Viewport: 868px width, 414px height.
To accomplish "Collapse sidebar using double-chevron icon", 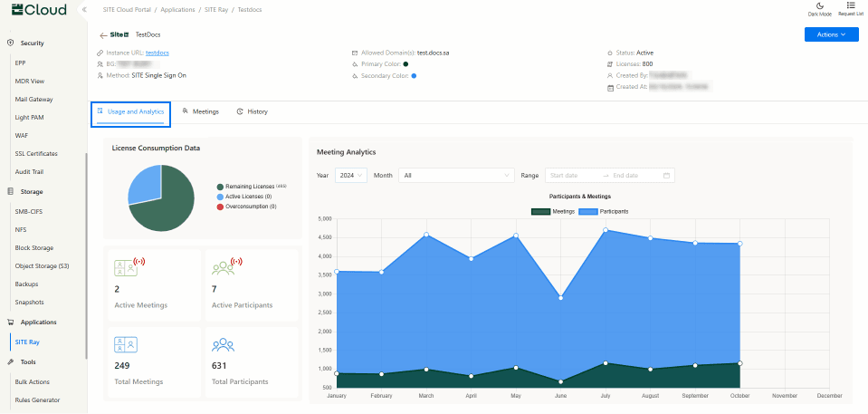I will pyautogui.click(x=84, y=10).
